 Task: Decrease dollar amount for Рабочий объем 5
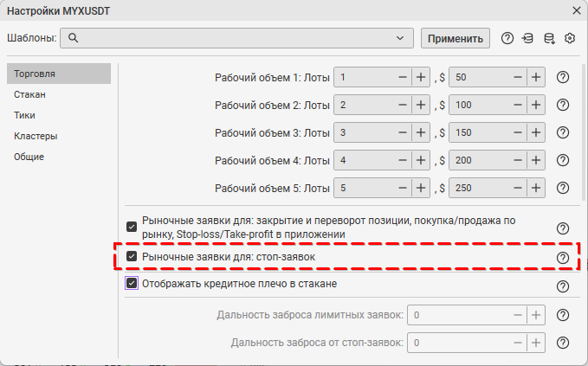(518, 189)
